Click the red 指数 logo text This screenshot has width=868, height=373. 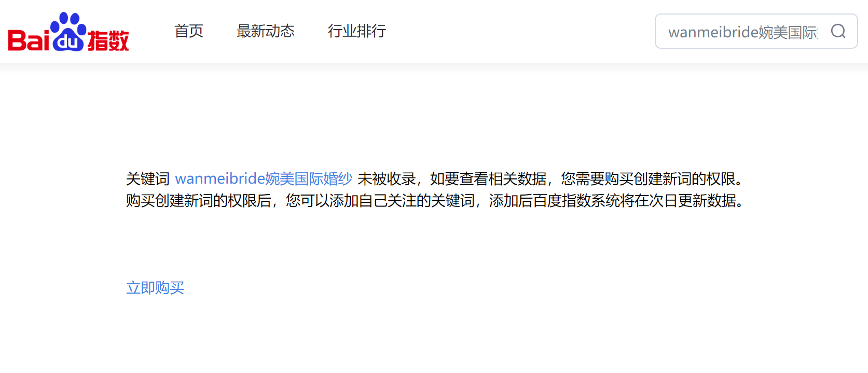[x=108, y=40]
